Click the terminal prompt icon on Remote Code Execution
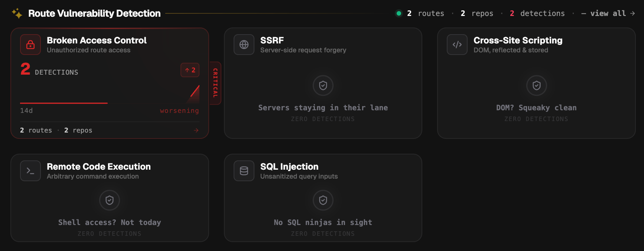Image resolution: width=644 pixels, height=251 pixels. pyautogui.click(x=30, y=171)
